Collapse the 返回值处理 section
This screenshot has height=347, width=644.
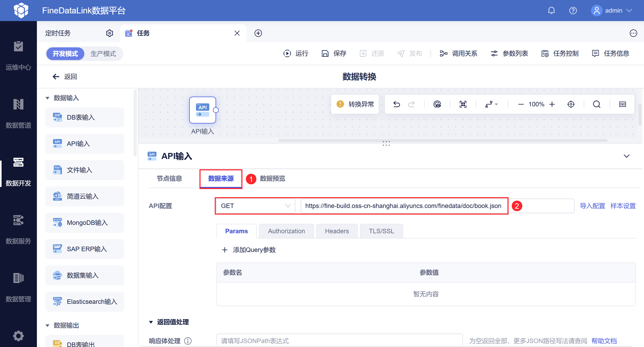(151, 322)
